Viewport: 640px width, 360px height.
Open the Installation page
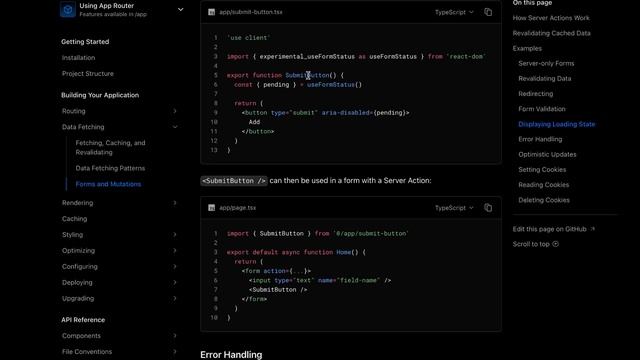[78, 58]
